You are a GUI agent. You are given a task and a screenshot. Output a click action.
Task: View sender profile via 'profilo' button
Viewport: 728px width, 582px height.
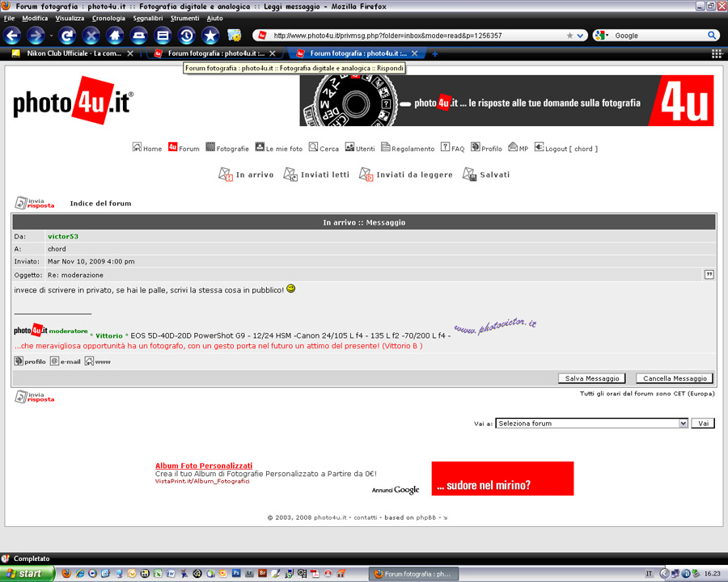30,361
